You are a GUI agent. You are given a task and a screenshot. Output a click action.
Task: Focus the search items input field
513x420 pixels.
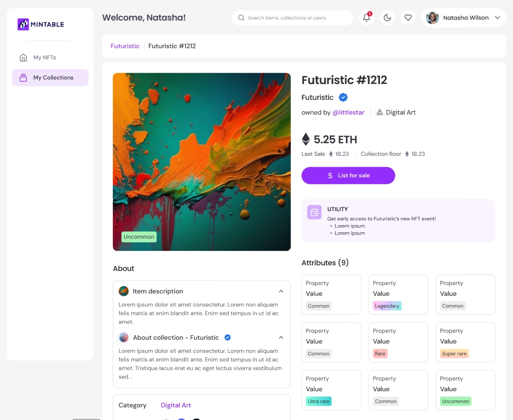[296, 18]
